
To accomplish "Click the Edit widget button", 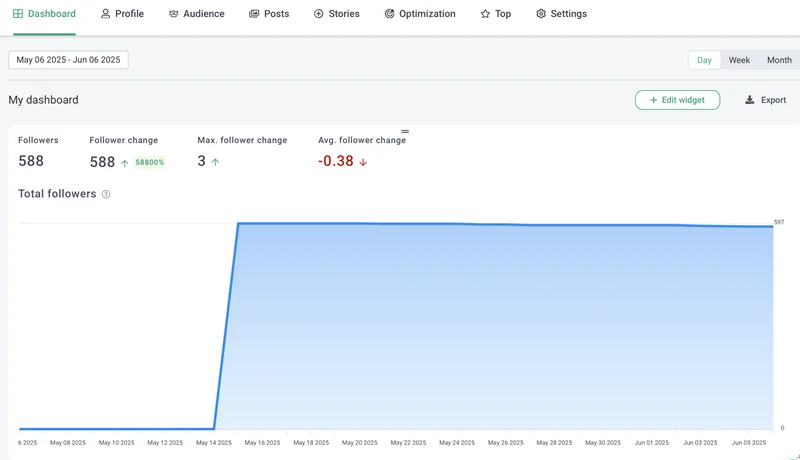I will [x=678, y=100].
